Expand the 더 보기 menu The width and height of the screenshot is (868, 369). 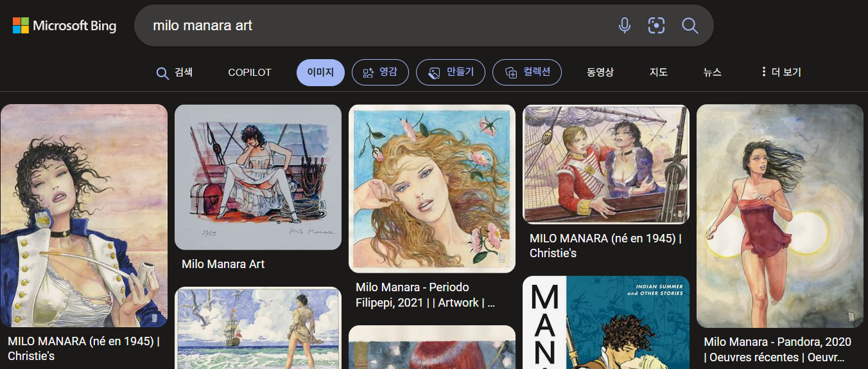coord(781,73)
